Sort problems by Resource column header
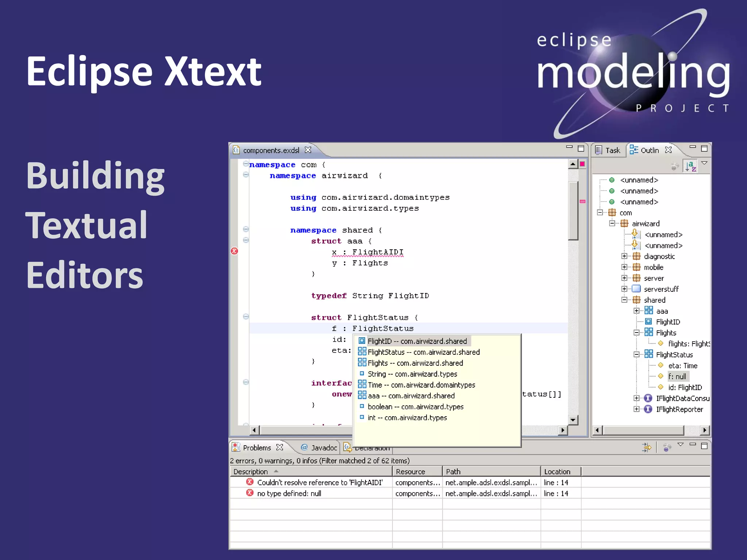Viewport: 747px width, 560px height. [x=417, y=471]
